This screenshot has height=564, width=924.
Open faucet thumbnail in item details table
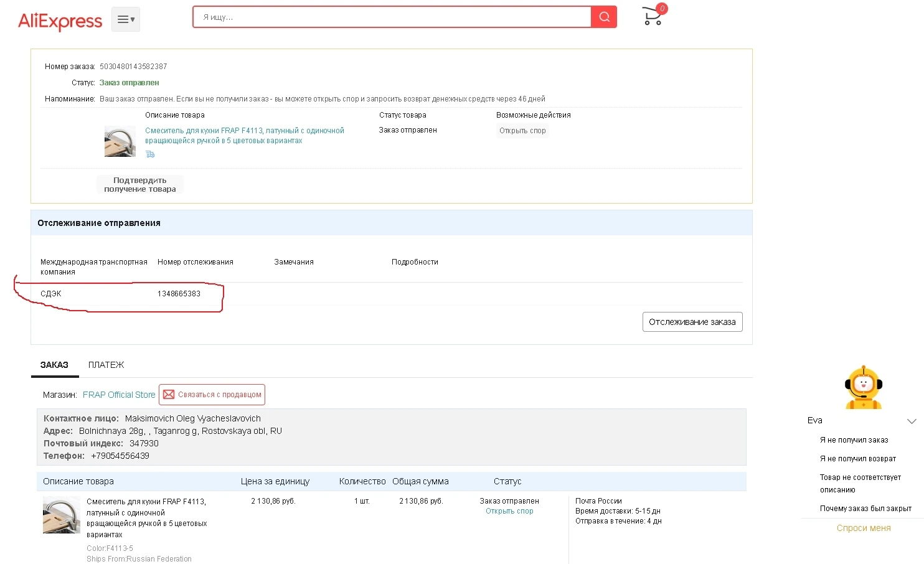pos(62,515)
